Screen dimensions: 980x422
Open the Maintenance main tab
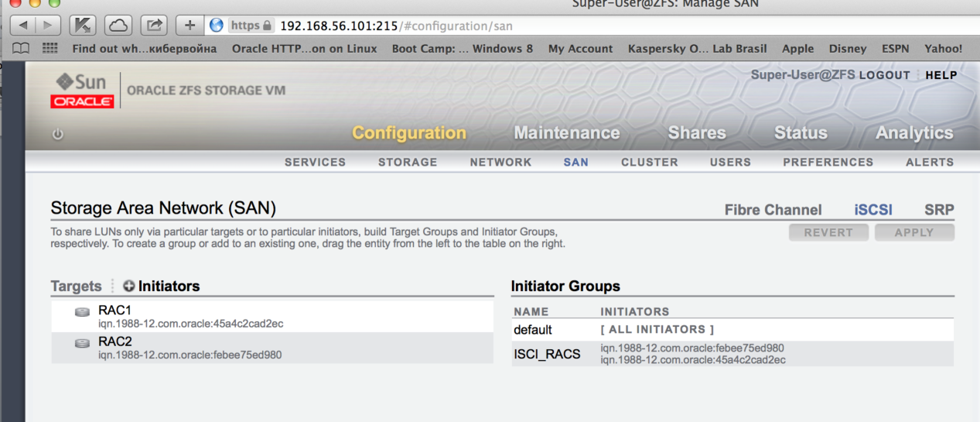[567, 132]
